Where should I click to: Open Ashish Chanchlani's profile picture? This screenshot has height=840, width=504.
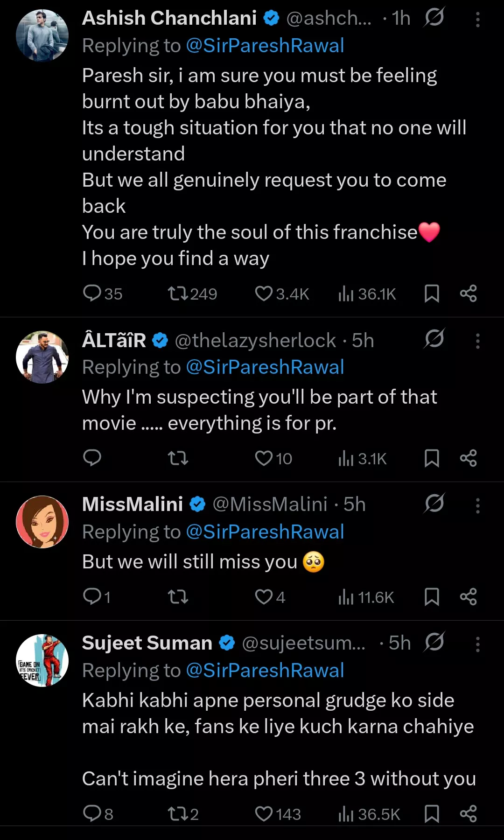pyautogui.click(x=42, y=35)
